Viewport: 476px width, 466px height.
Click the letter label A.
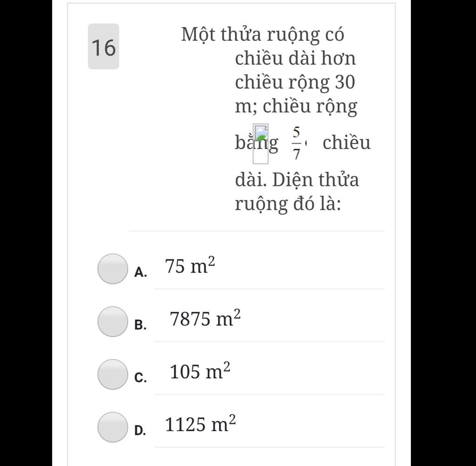[140, 272]
